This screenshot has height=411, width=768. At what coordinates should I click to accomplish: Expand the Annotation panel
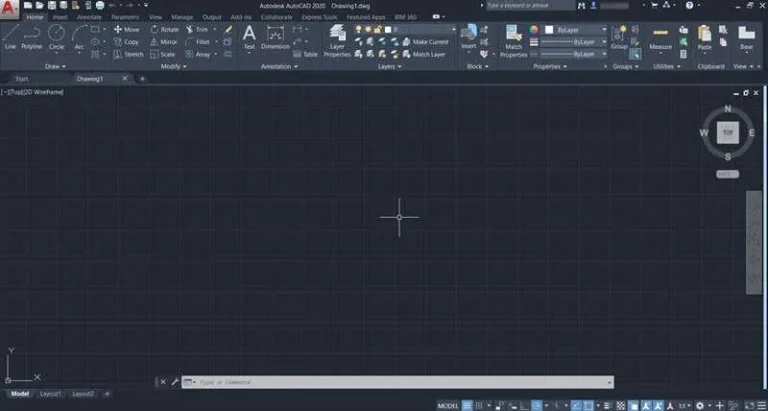click(x=279, y=66)
